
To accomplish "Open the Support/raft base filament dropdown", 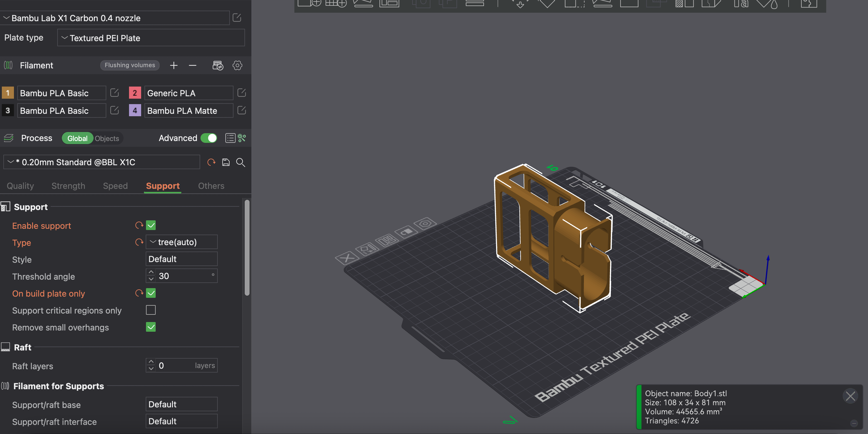I will (182, 404).
